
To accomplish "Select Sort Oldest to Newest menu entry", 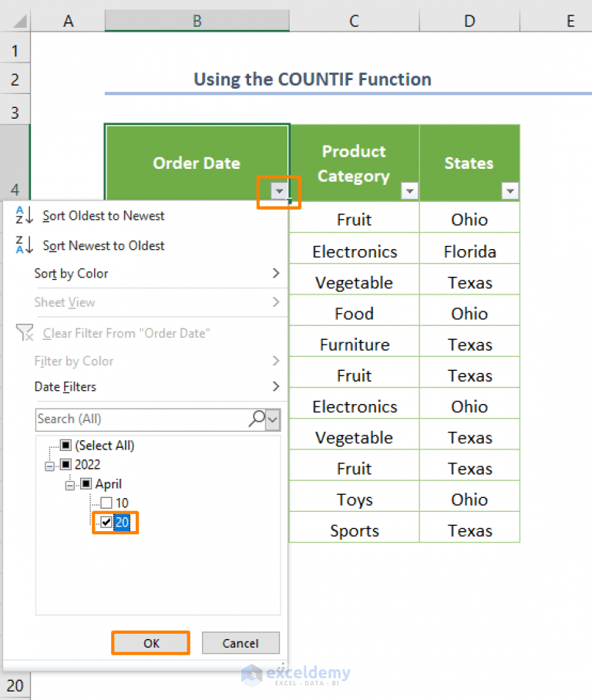I will pyautogui.click(x=103, y=216).
